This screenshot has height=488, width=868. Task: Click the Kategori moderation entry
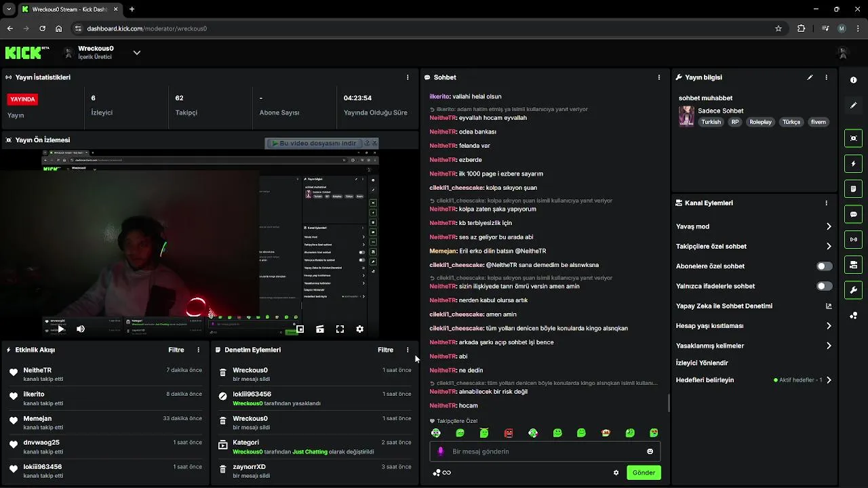315,447
